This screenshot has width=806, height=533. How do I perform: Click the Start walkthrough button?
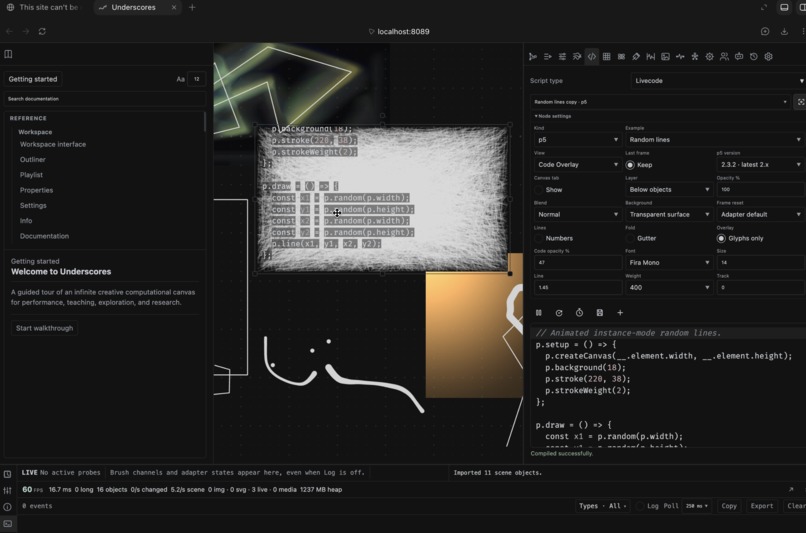tap(44, 328)
